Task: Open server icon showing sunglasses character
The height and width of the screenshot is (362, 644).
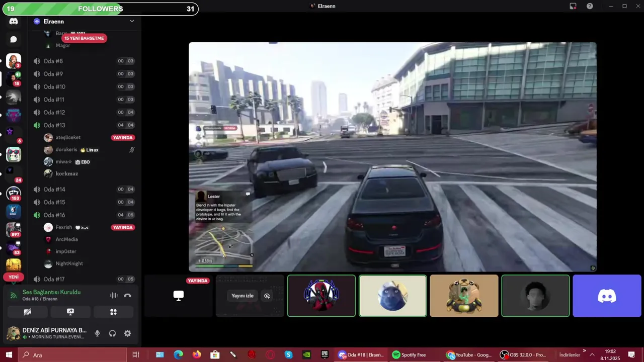Action: [14, 154]
